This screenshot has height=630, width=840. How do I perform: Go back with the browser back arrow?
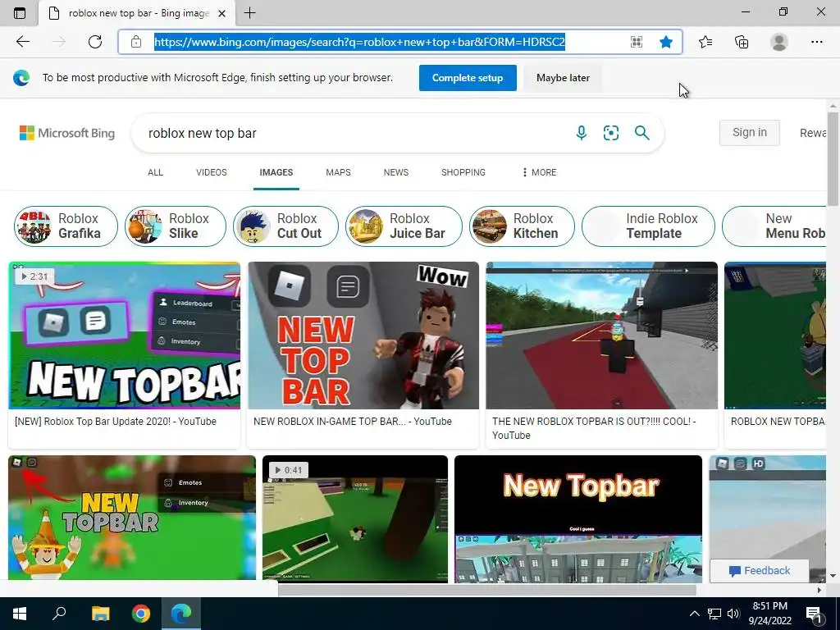pos(22,42)
